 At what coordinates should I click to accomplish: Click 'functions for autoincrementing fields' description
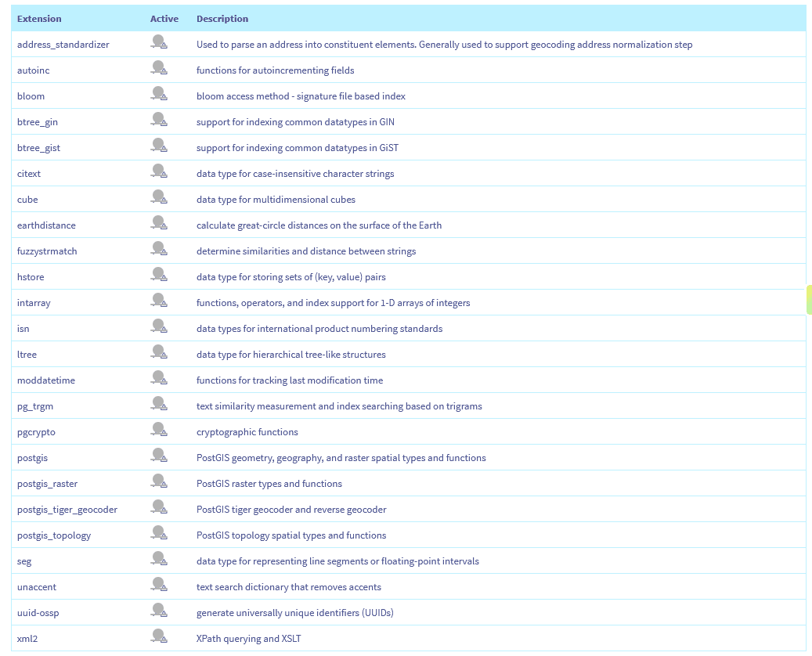[276, 70]
